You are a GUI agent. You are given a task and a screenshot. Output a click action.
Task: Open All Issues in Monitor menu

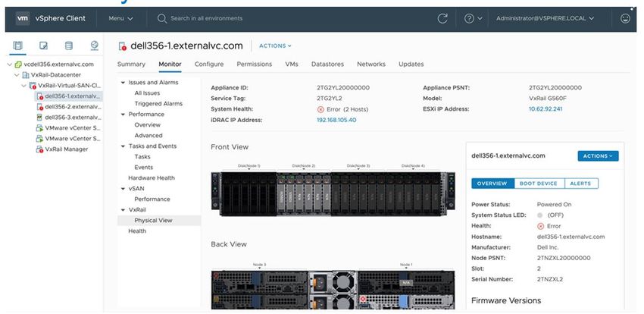(x=147, y=93)
